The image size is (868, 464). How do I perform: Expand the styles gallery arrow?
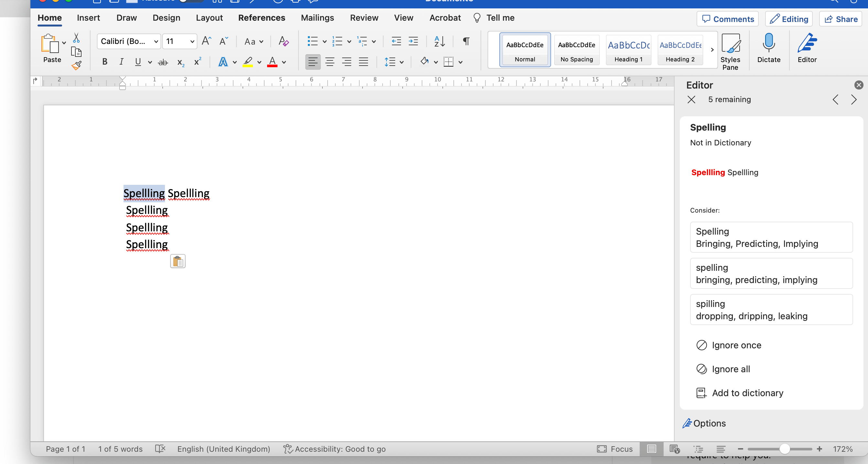click(712, 50)
